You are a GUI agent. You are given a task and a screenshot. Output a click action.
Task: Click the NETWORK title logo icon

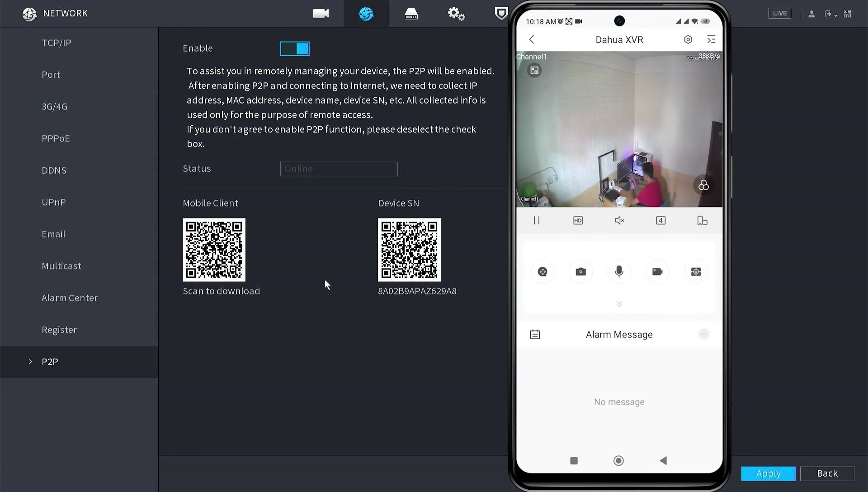[x=29, y=14]
